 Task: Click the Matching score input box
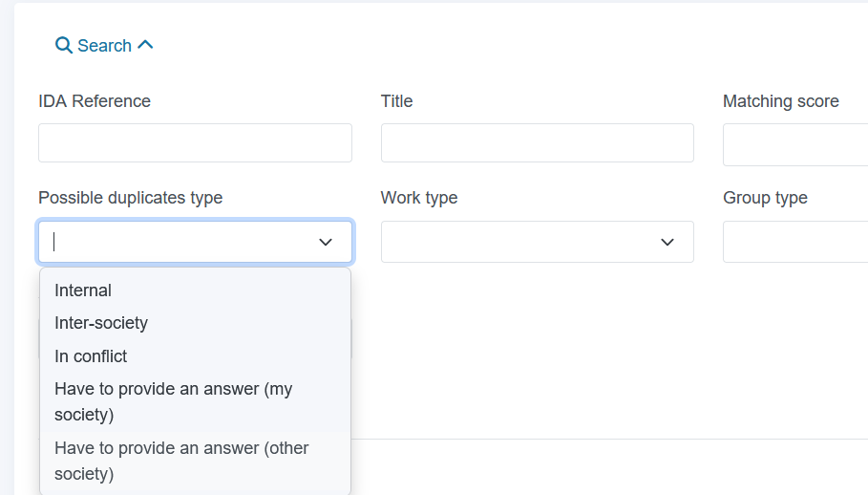click(795, 144)
